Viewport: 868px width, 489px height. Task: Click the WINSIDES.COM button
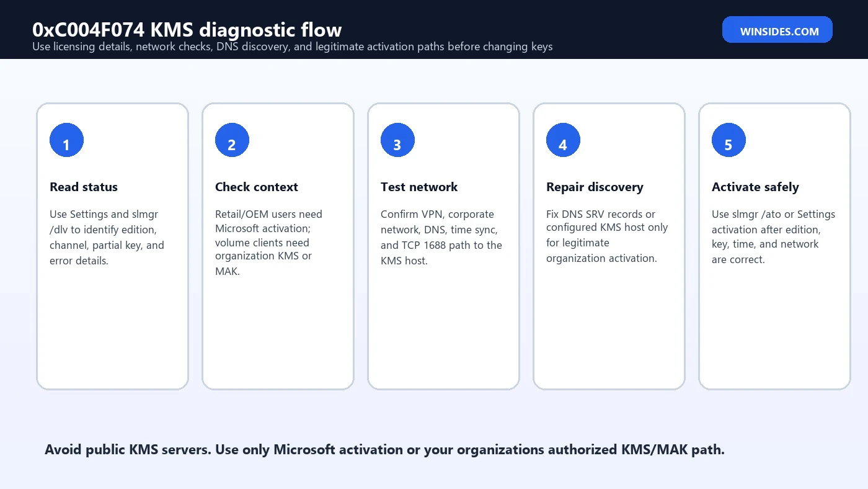(x=777, y=30)
